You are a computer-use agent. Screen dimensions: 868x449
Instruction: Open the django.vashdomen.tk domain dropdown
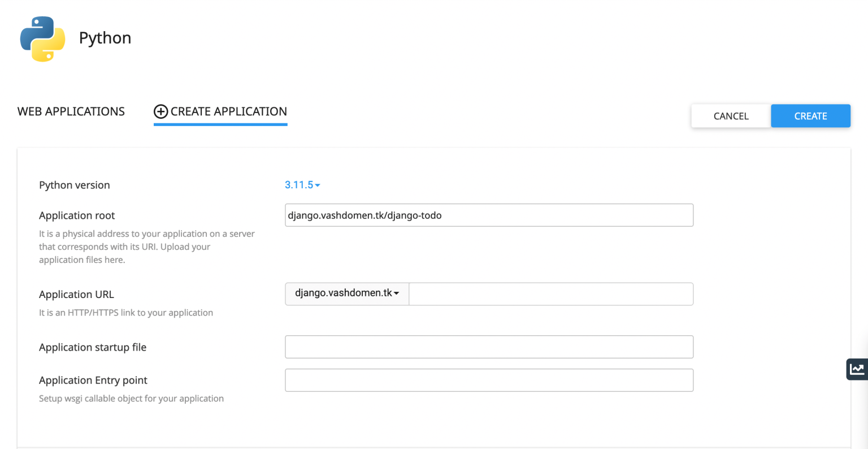[x=346, y=293]
